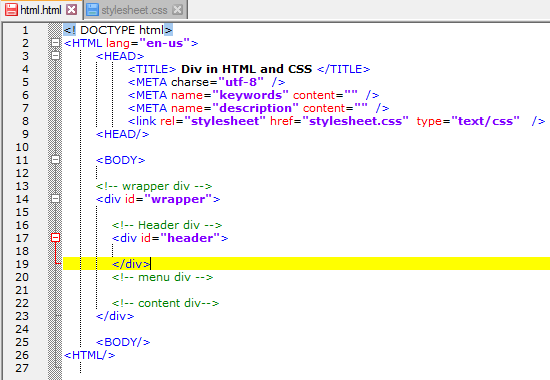The image size is (550, 380).
Task: Click line number 1 in the margin
Action: pos(25,30)
